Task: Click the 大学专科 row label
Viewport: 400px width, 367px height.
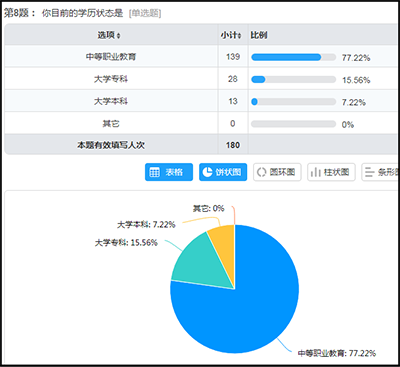Action: (111, 79)
